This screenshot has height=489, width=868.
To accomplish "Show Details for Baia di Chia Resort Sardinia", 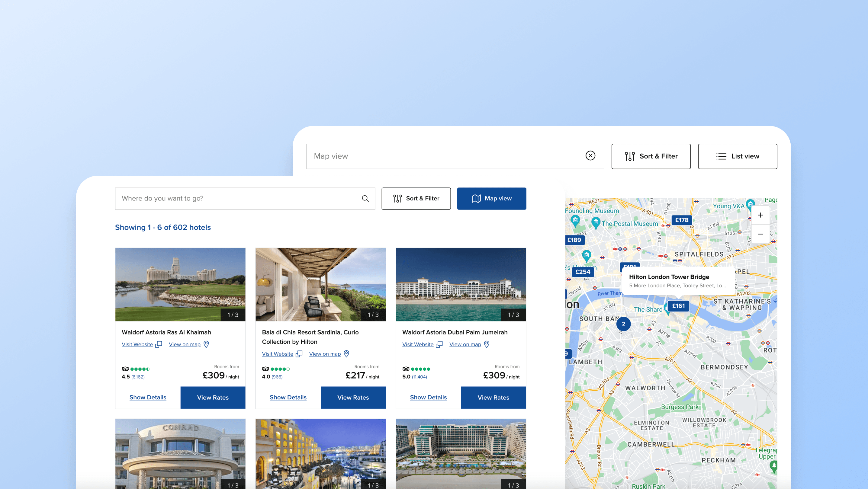I will (288, 398).
